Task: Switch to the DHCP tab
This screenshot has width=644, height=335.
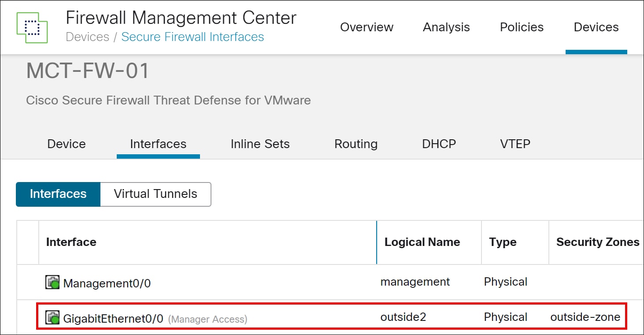Action: (x=439, y=144)
